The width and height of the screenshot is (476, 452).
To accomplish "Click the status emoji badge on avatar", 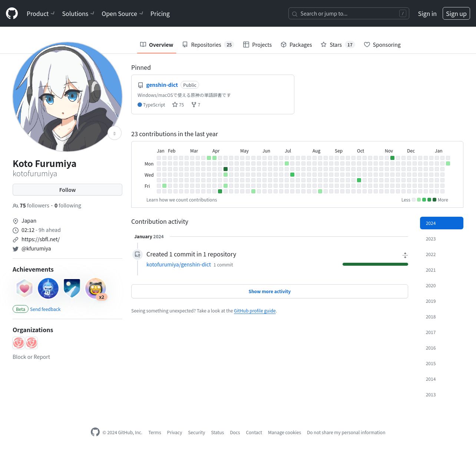I will click(x=115, y=133).
